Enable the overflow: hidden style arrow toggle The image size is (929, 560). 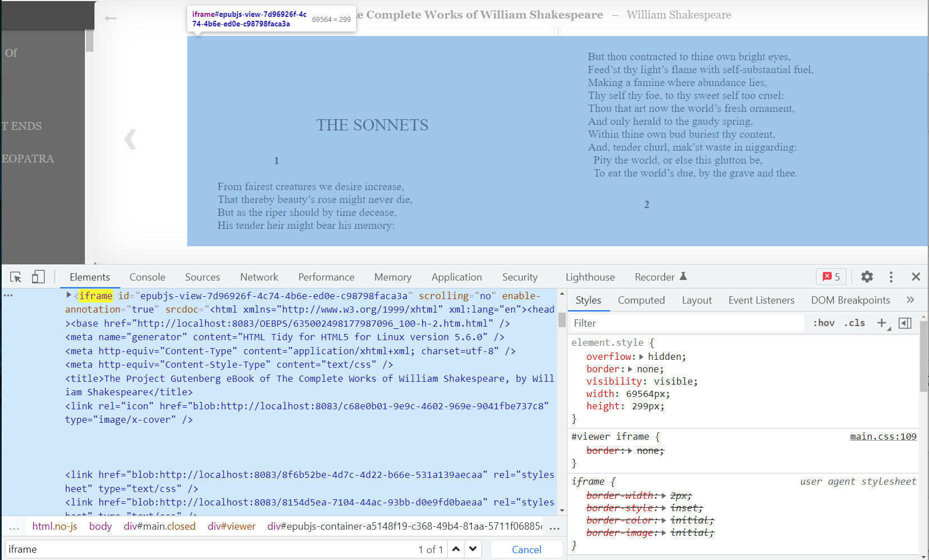(x=641, y=356)
